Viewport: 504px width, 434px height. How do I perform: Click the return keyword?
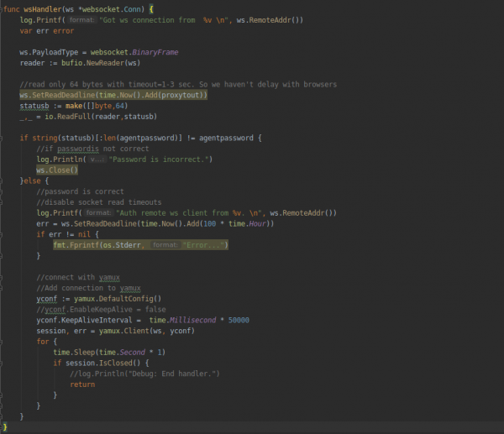[82, 384]
